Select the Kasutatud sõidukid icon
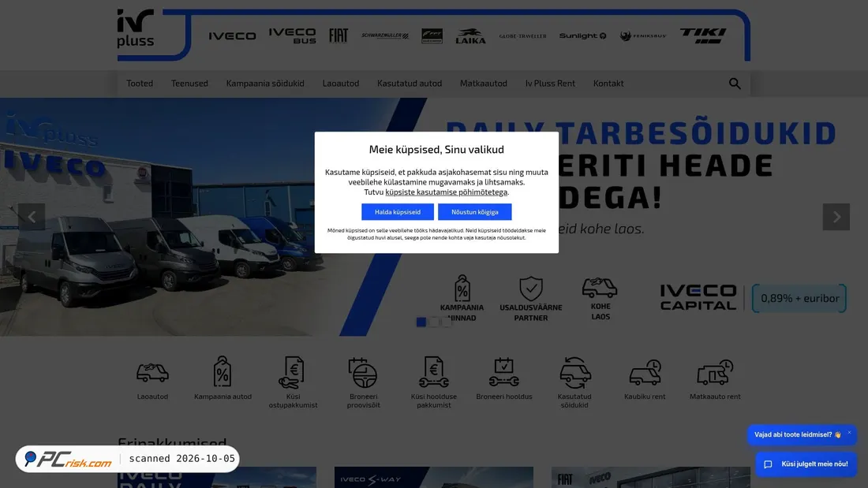The width and height of the screenshot is (868, 488). (574, 372)
